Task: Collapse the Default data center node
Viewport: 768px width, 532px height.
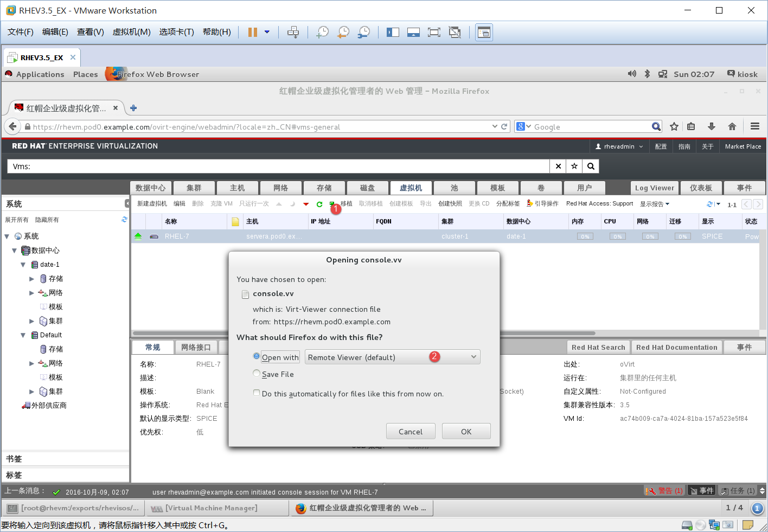Action: (x=23, y=335)
